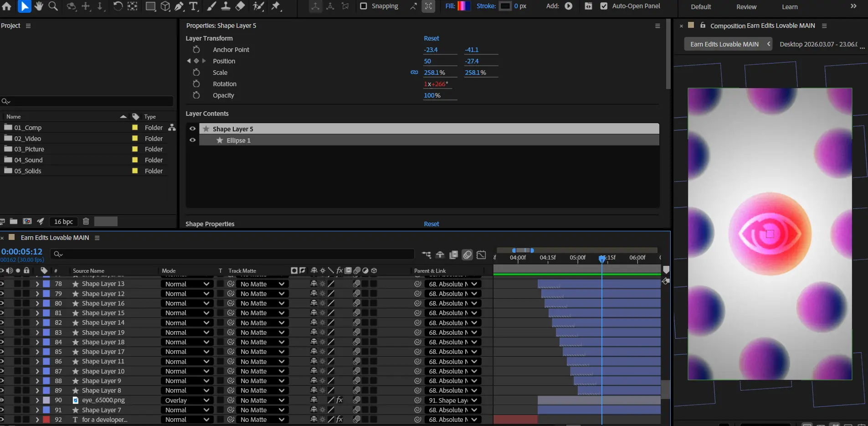
Task: Select the Pen tool in toolbar
Action: [x=179, y=6]
